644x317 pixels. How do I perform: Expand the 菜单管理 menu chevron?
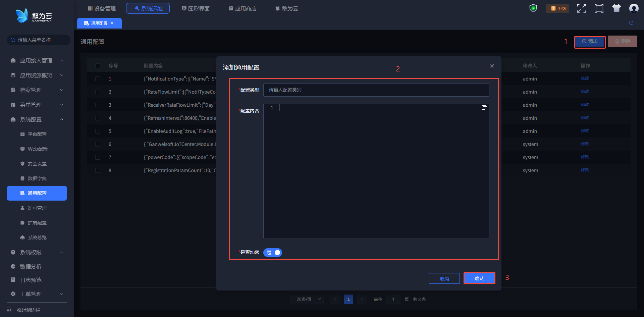pos(62,105)
